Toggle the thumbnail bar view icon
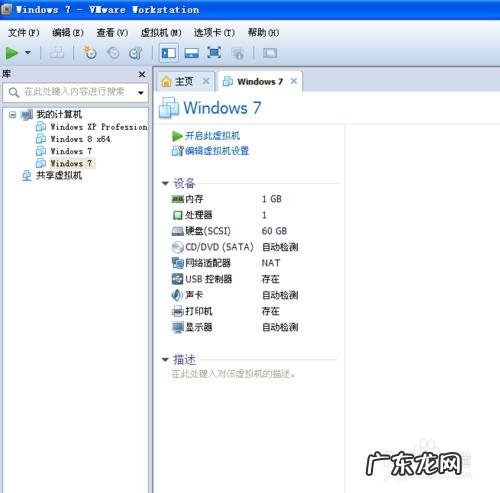 [x=192, y=53]
